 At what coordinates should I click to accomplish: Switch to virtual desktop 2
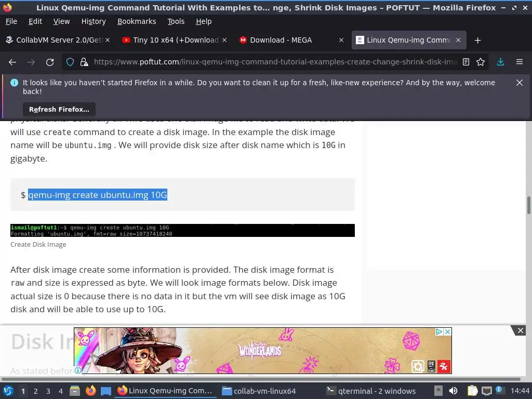point(36,391)
